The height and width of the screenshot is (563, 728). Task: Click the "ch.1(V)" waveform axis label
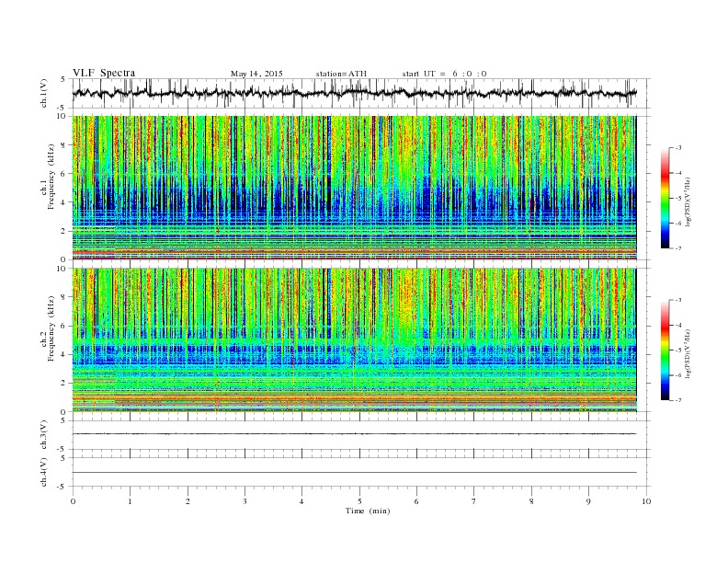coord(43,93)
